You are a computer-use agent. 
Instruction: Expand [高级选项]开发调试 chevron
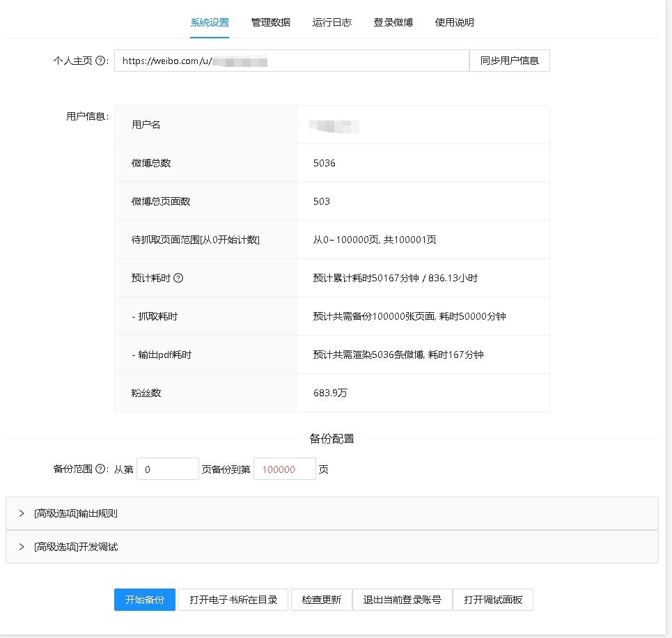[x=22, y=547]
